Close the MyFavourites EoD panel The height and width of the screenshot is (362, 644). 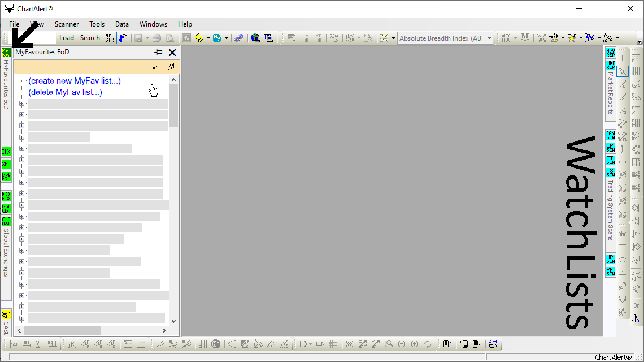point(172,52)
